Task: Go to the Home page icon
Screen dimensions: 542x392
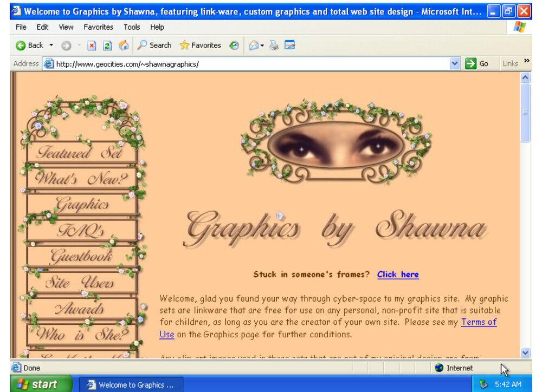Action: pyautogui.click(x=123, y=45)
